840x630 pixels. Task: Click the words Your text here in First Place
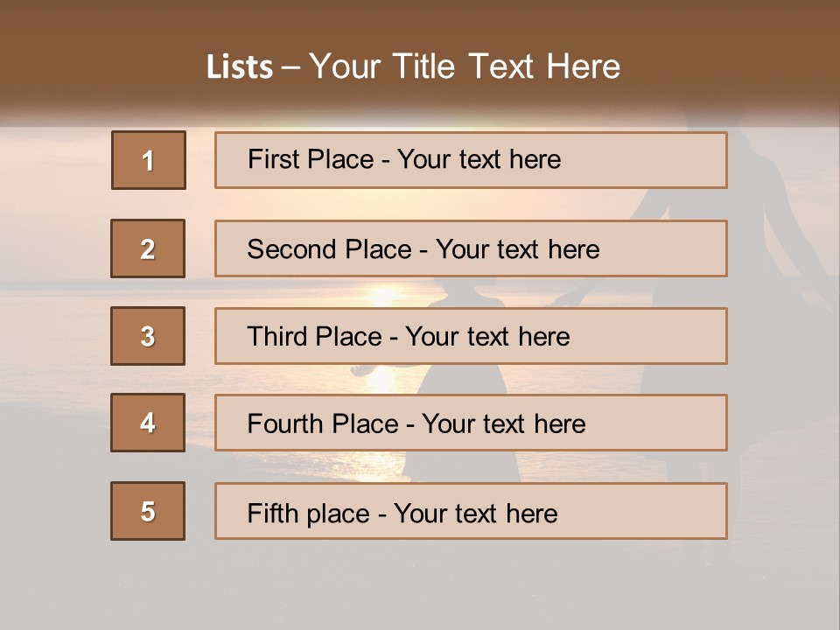coord(479,159)
